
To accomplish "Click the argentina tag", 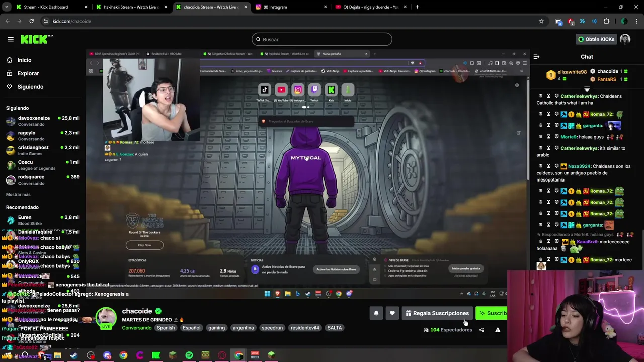I will pos(243,328).
